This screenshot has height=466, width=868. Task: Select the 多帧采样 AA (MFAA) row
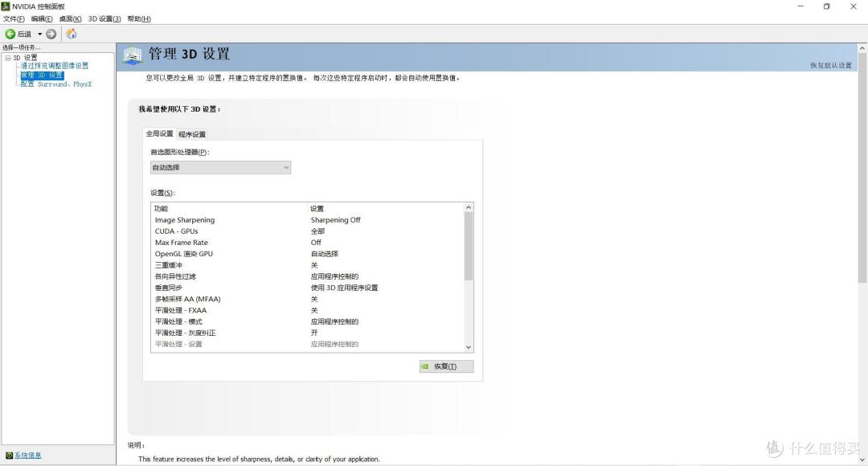coord(307,299)
